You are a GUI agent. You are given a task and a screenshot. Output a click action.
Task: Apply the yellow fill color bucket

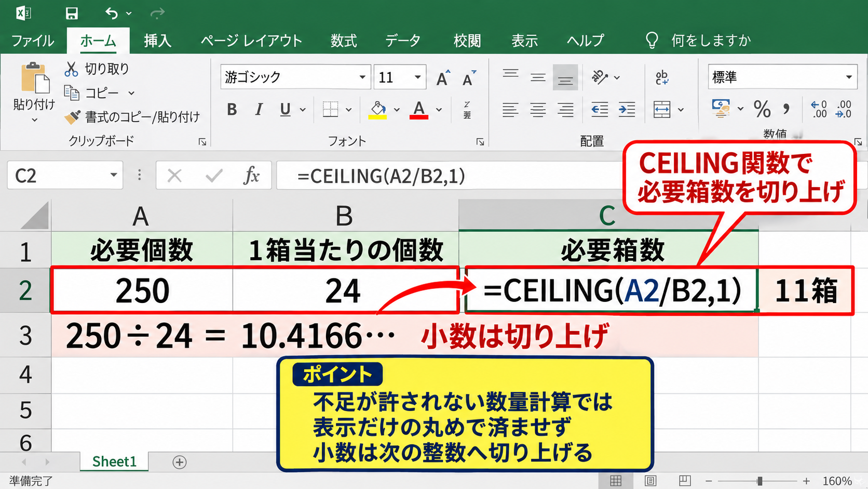click(377, 110)
